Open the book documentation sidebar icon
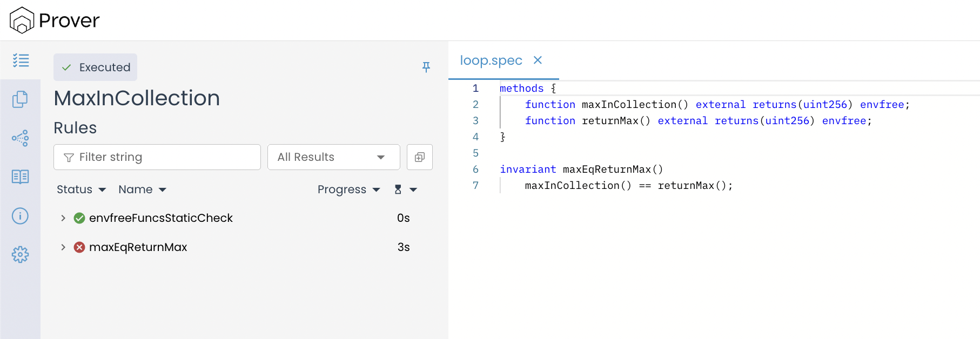The image size is (980, 339). (21, 177)
